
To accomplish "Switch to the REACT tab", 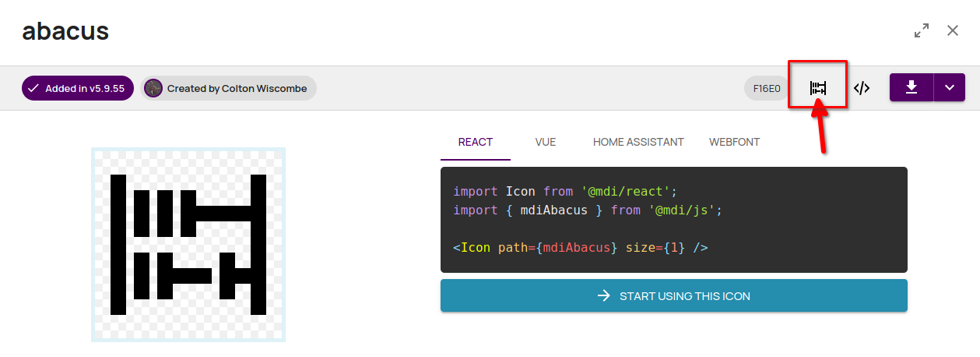I will (x=476, y=142).
